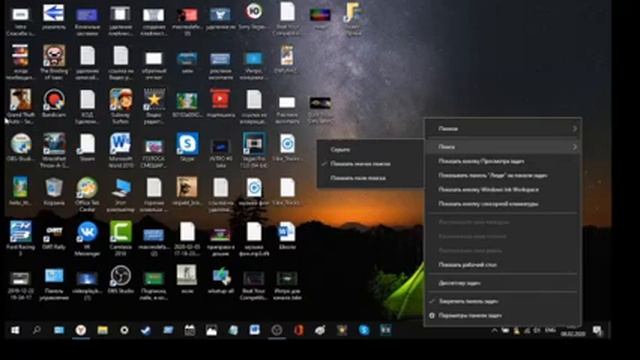This screenshot has width=640, height=360.
Task: Expand the Поиск submenu entry
Action: tap(503, 147)
